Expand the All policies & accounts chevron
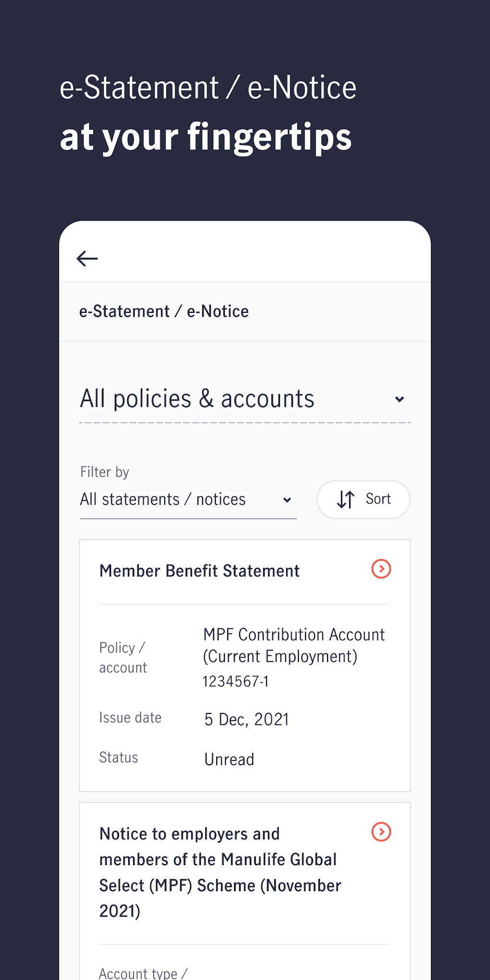Screen dimensions: 490x980 coord(399,399)
